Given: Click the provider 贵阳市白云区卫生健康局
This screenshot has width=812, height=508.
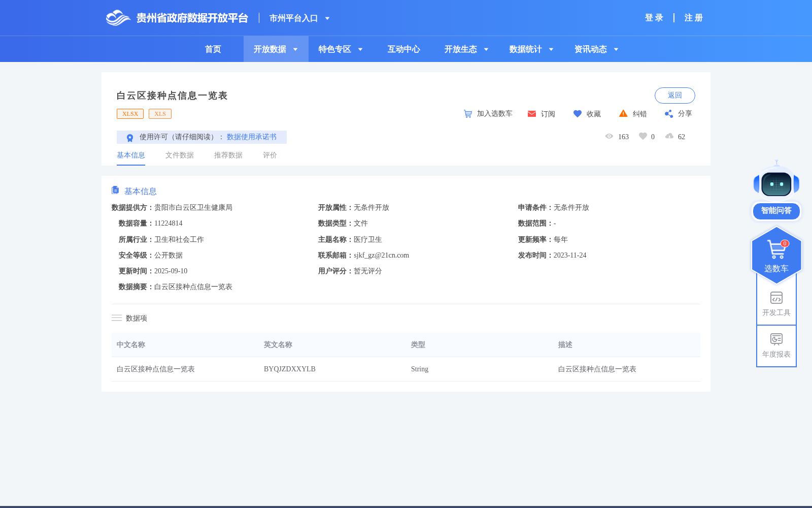Looking at the screenshot, I should (x=193, y=208).
